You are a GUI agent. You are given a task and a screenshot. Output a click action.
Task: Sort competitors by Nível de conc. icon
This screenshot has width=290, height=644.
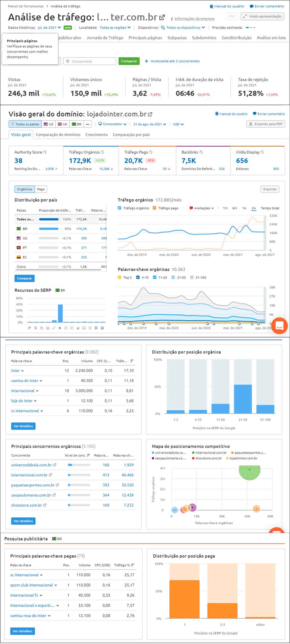89,455
